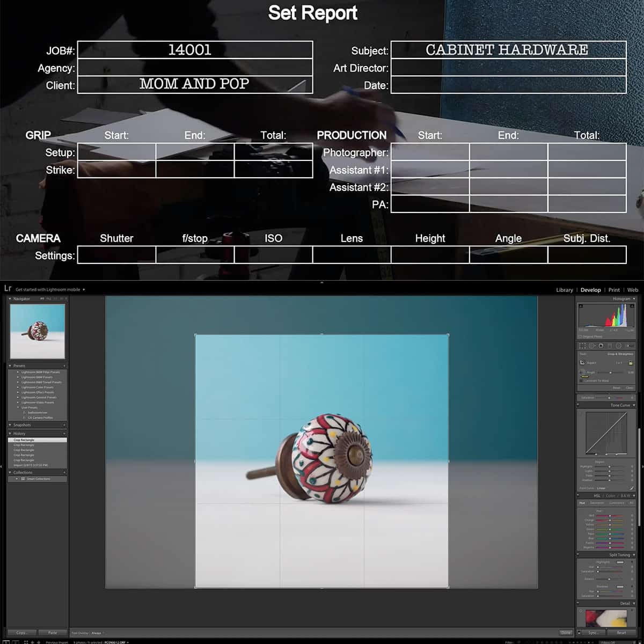Enable the Constrain To Warp checkbox
This screenshot has width=644, height=644.
point(582,380)
